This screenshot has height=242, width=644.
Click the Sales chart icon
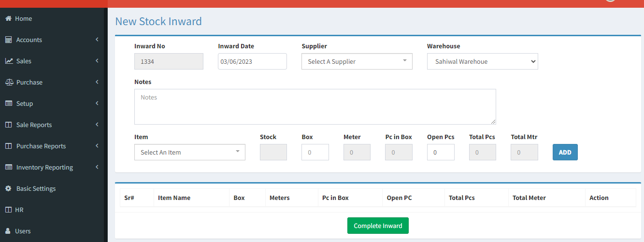9,61
